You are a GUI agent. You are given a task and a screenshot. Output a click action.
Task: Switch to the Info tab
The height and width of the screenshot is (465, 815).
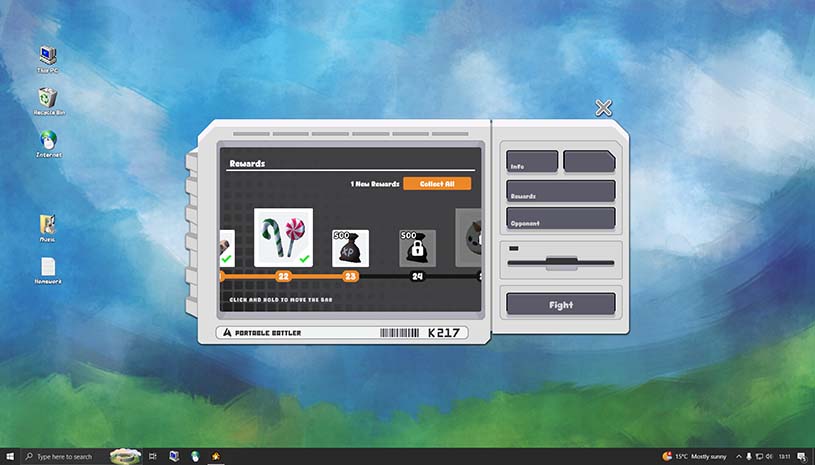point(531,162)
